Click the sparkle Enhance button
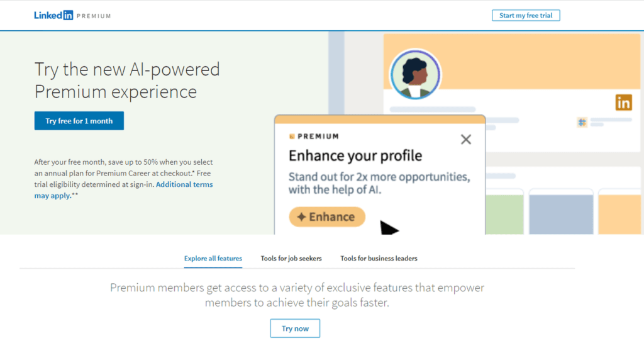 [x=327, y=216]
